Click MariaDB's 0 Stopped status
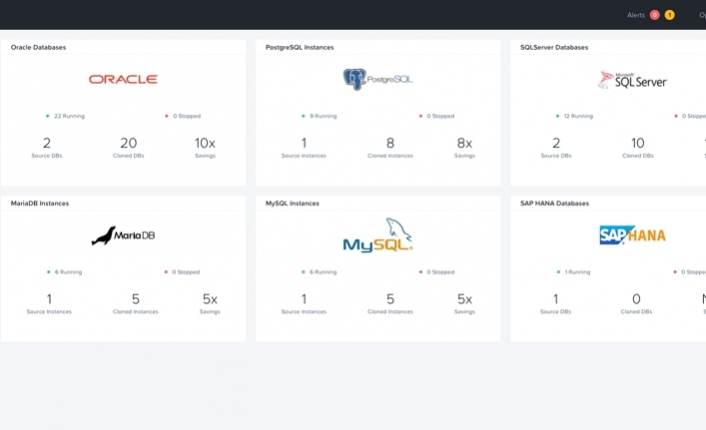 [x=182, y=272]
